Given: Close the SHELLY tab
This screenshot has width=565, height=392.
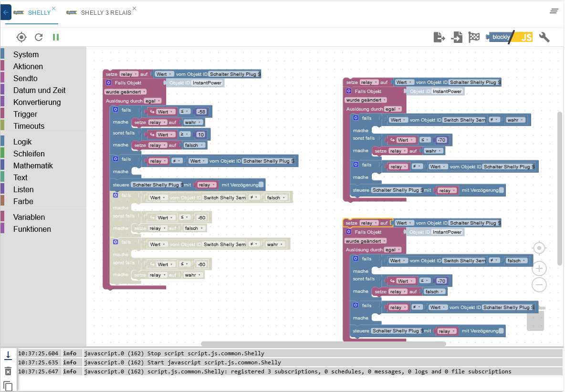Looking at the screenshot, I should [54, 8].
